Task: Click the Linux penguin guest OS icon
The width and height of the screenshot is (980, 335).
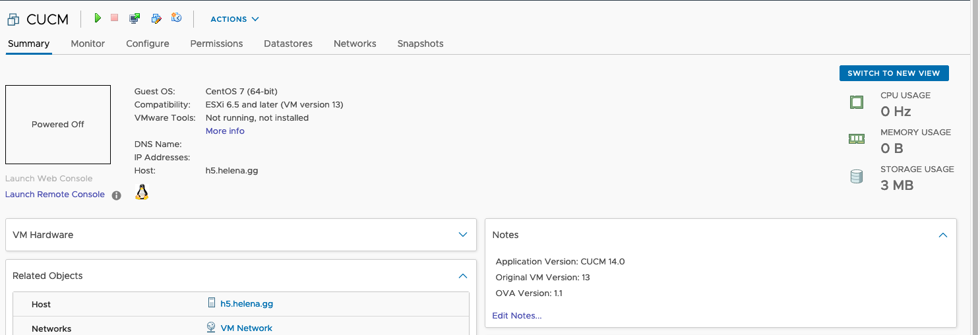Action: point(142,192)
